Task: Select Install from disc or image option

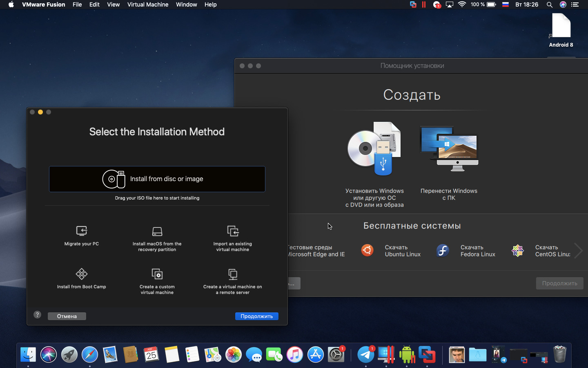Action: click(x=157, y=179)
